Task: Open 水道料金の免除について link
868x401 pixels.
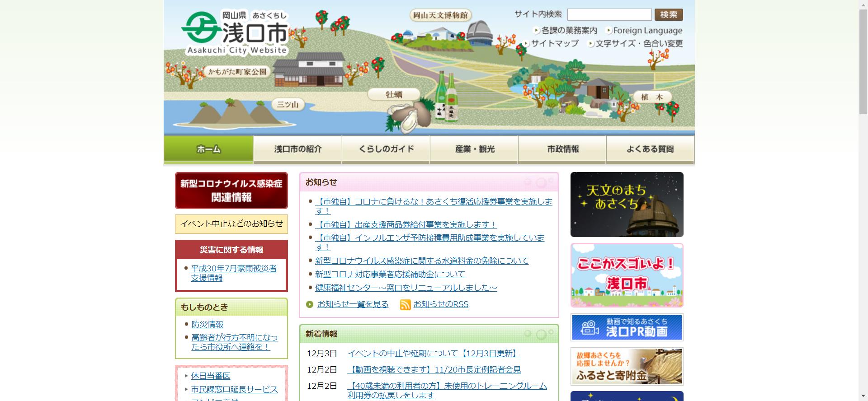Action: pos(421,261)
